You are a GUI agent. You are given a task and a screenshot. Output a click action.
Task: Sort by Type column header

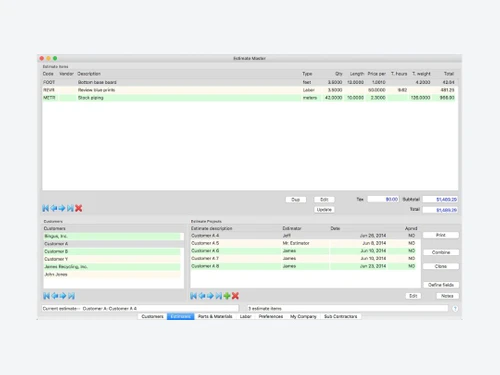pyautogui.click(x=307, y=74)
